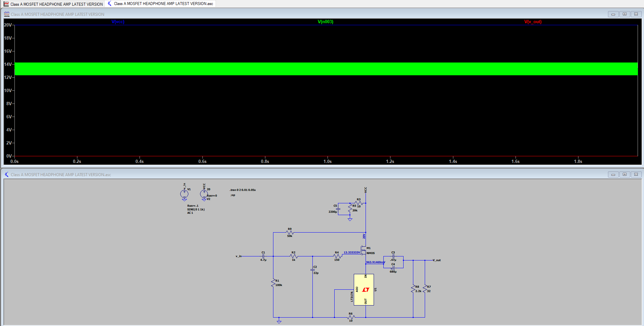Screen dimensions: 644x326
Task: Click the green V(n003) waveform band
Action: [x=326, y=69]
